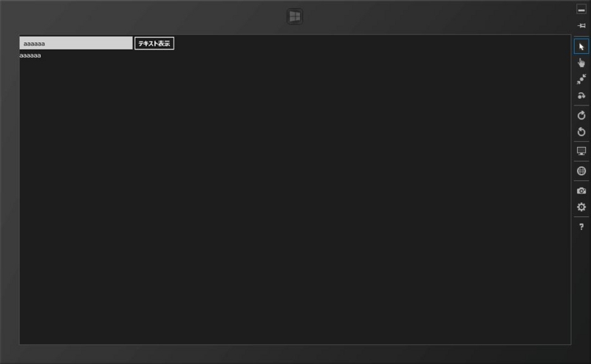Click the Windows logo button on bezel
591x364 pixels.
pyautogui.click(x=295, y=16)
